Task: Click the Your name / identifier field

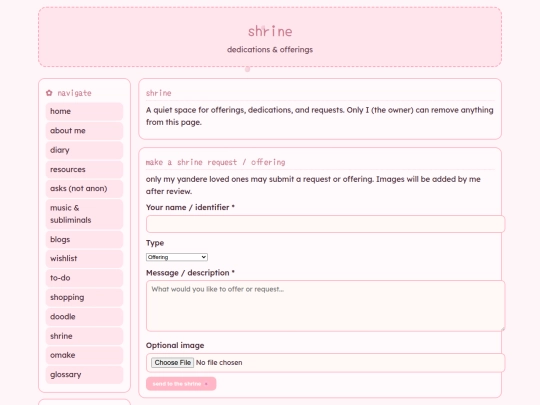Action: [x=325, y=224]
